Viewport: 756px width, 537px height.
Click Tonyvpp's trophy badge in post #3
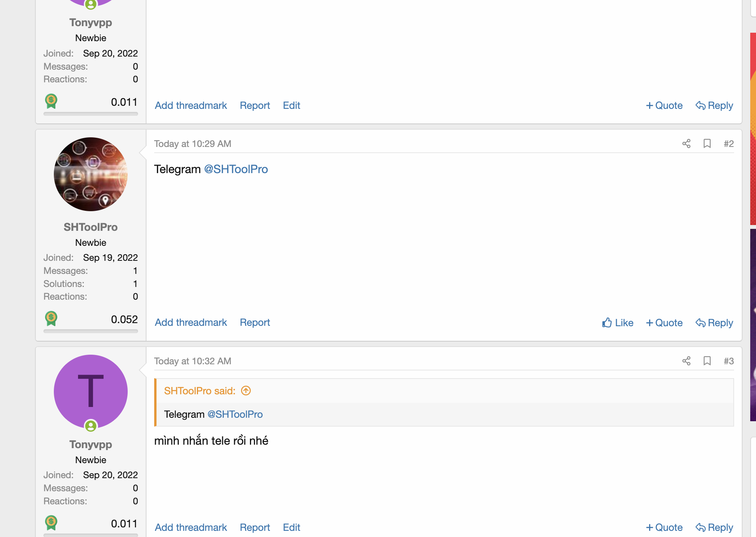click(51, 523)
